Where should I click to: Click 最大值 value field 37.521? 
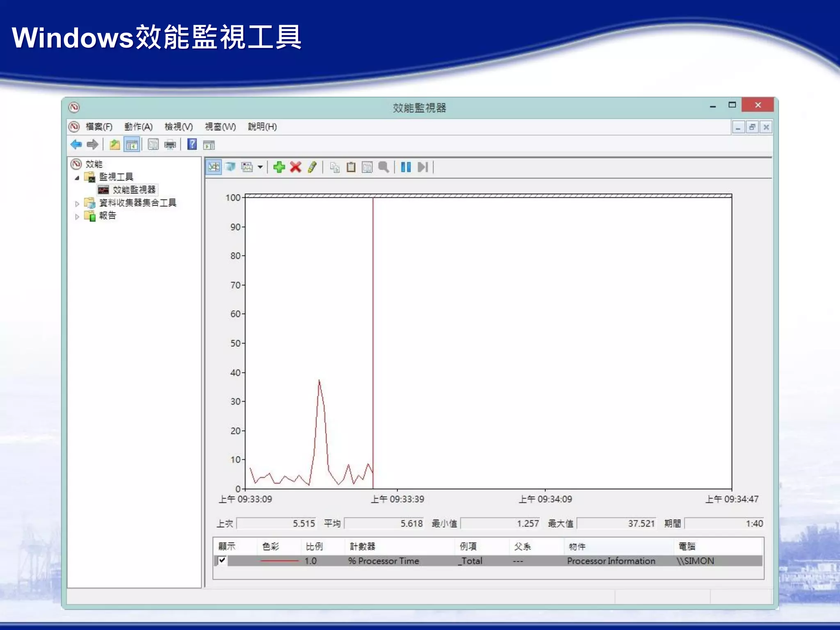pyautogui.click(x=617, y=523)
